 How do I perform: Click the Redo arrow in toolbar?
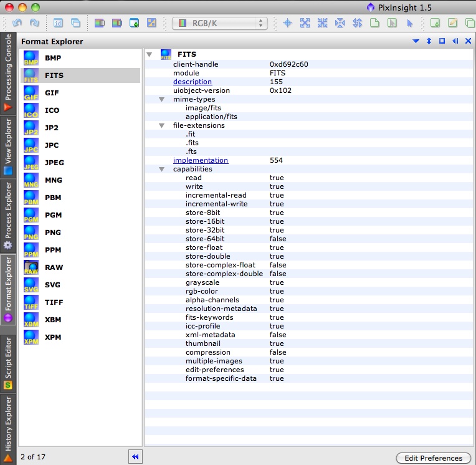coord(34,23)
